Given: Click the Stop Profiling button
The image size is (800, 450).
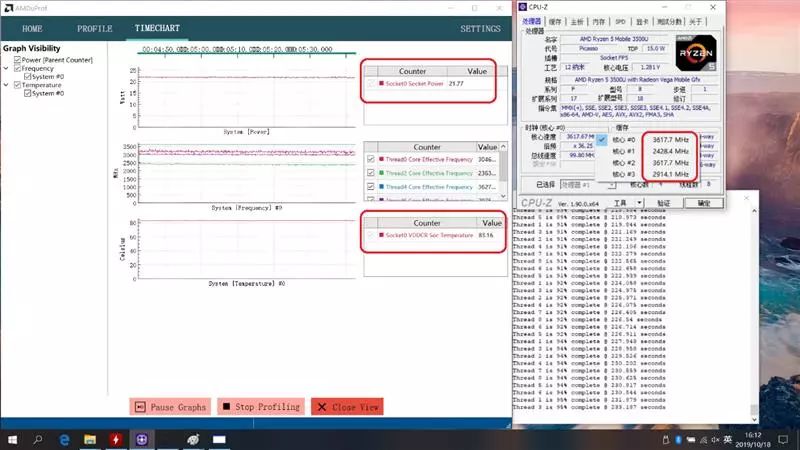Looking at the screenshot, I should pyautogui.click(x=261, y=407).
